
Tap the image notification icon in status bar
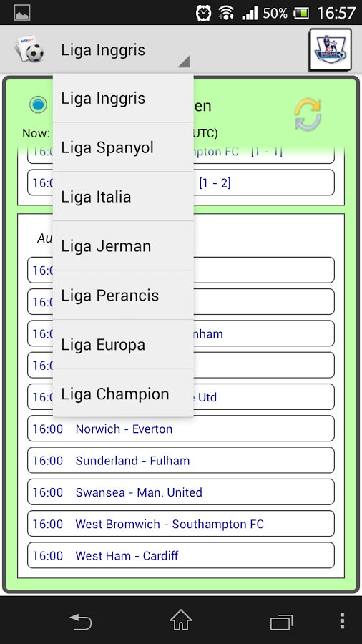(22, 13)
